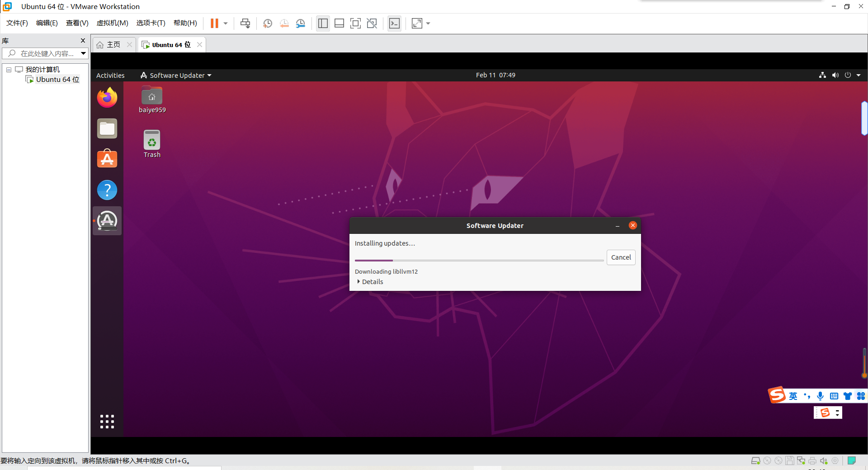Open the 文件(F) menu

[x=17, y=23]
